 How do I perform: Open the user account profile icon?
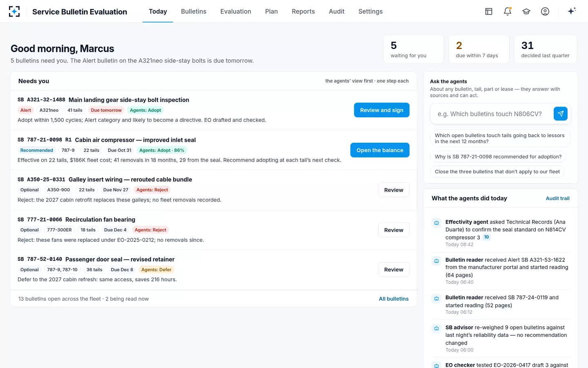(545, 11)
